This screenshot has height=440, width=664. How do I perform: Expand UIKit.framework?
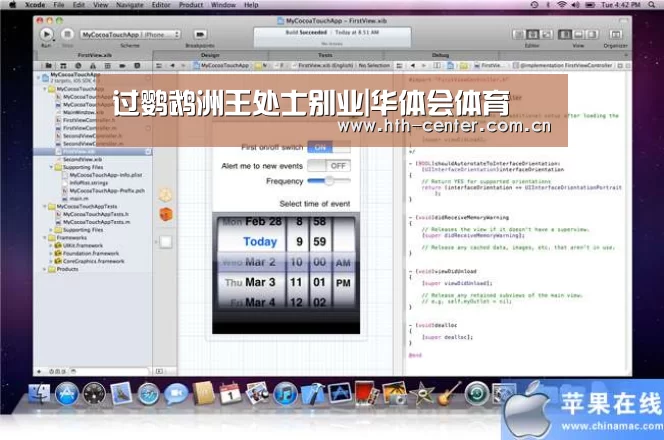[52, 246]
